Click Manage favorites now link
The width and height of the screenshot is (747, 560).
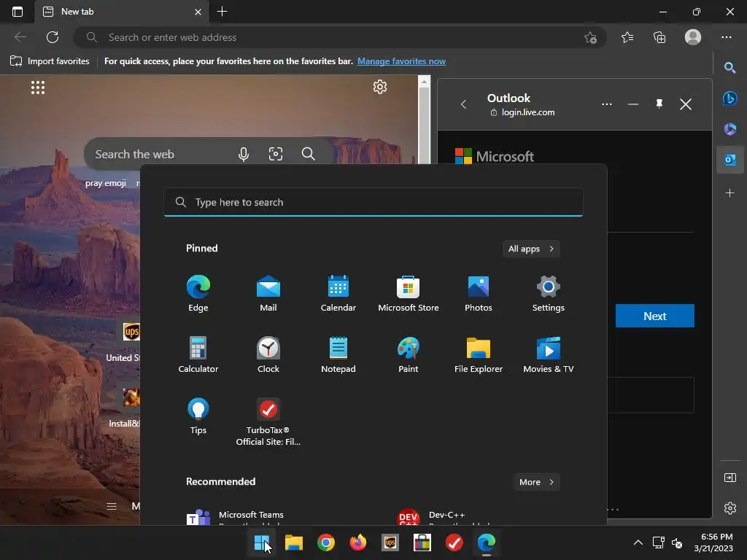pos(402,61)
